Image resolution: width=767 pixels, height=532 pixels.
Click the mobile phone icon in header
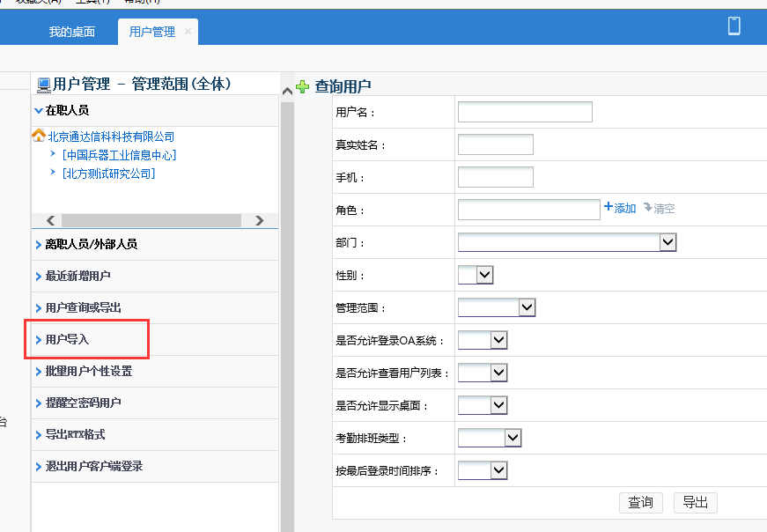734,26
